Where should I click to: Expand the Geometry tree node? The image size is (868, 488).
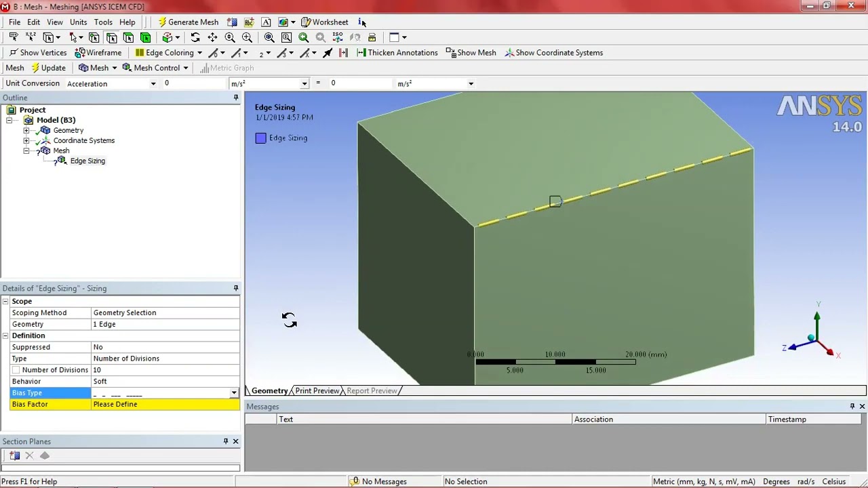pos(26,130)
